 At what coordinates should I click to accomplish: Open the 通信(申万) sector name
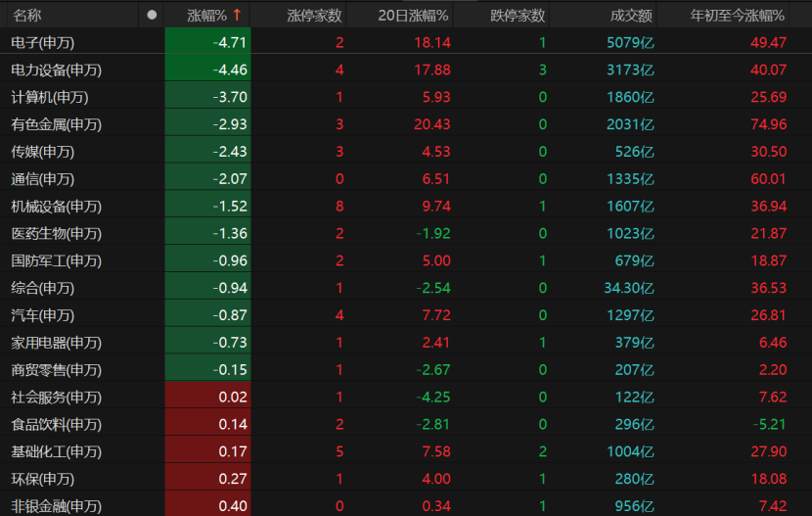[42, 179]
